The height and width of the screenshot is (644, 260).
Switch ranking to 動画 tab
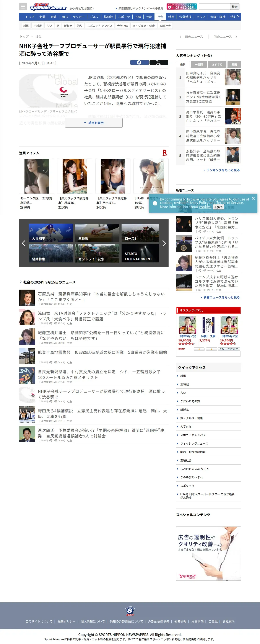coord(234,65)
